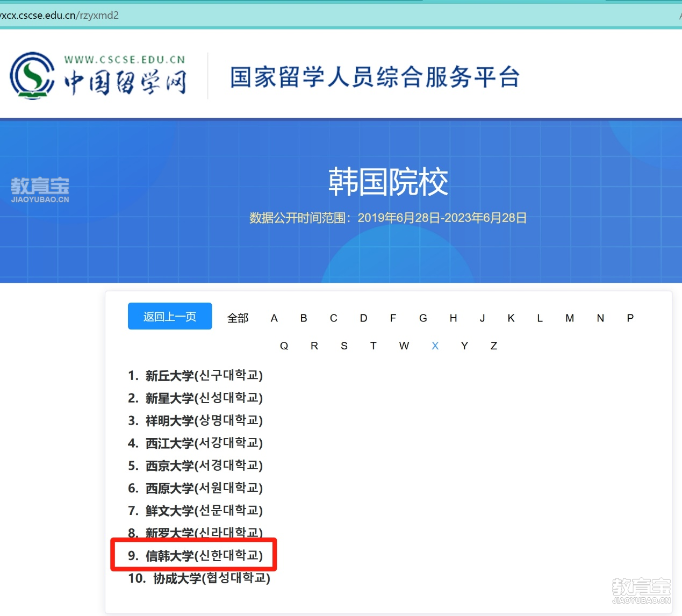Pick letter P in alphabet index

tap(630, 318)
